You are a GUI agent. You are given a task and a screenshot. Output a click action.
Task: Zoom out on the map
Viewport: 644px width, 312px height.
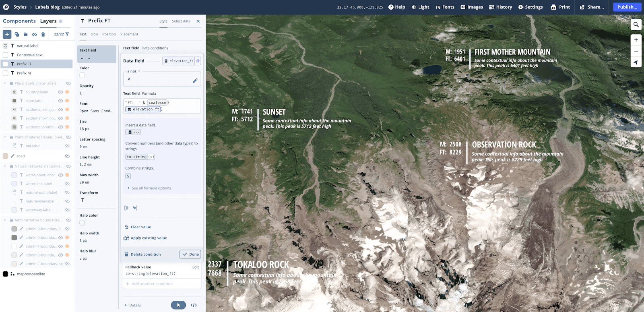click(636, 51)
